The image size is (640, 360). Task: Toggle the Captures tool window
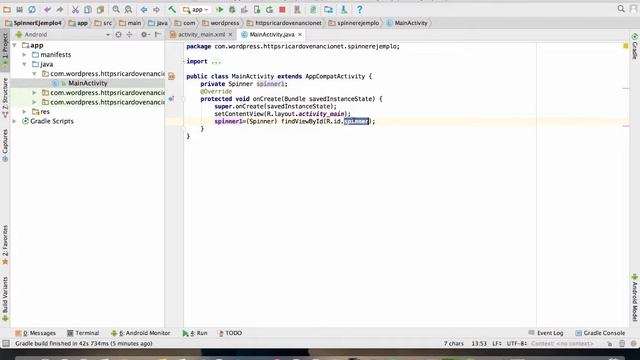click(x=5, y=146)
